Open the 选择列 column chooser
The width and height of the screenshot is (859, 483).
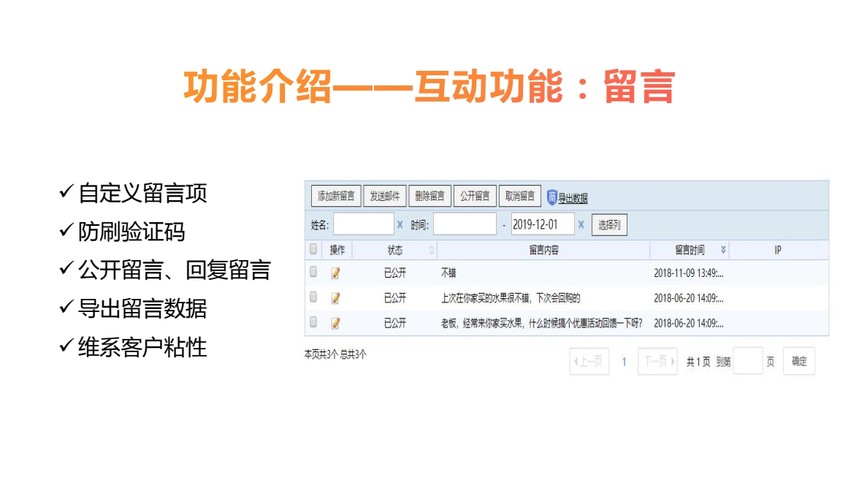click(609, 225)
